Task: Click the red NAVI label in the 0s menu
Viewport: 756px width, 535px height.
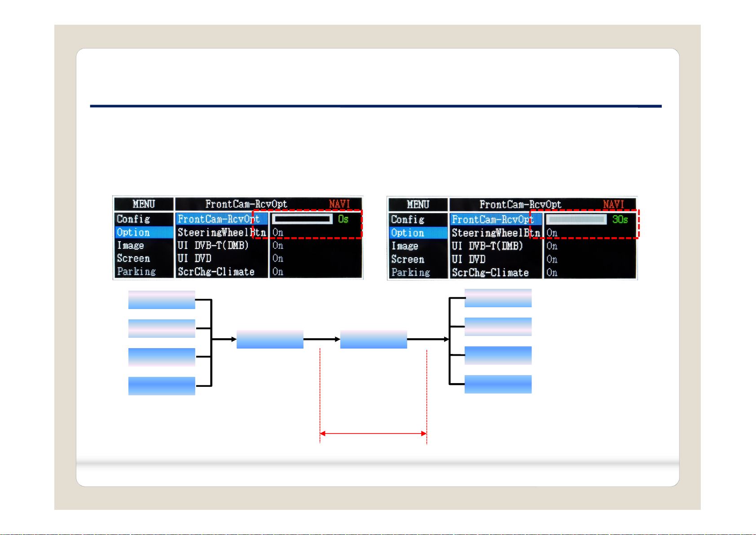Action: (339, 204)
